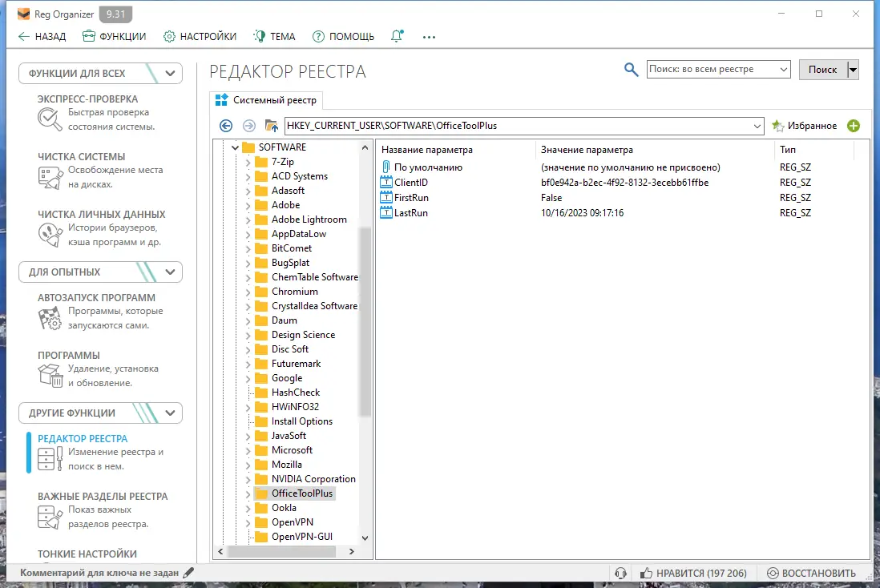Open the notifications bell icon

pos(397,37)
